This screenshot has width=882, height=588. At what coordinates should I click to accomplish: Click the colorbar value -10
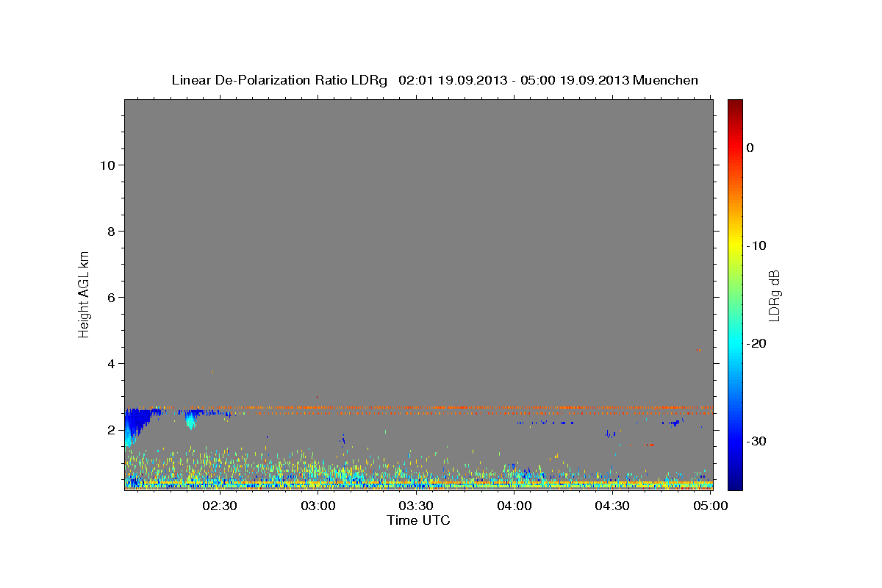coord(756,245)
